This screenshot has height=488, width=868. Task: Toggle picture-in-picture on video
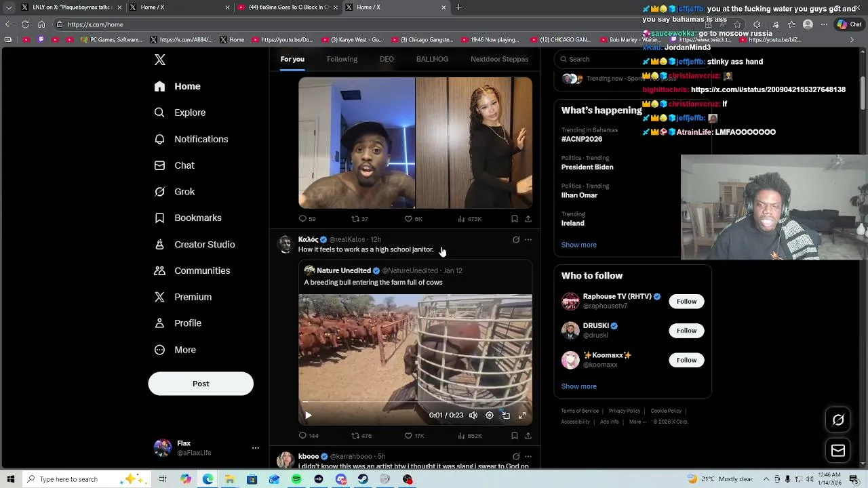click(506, 415)
